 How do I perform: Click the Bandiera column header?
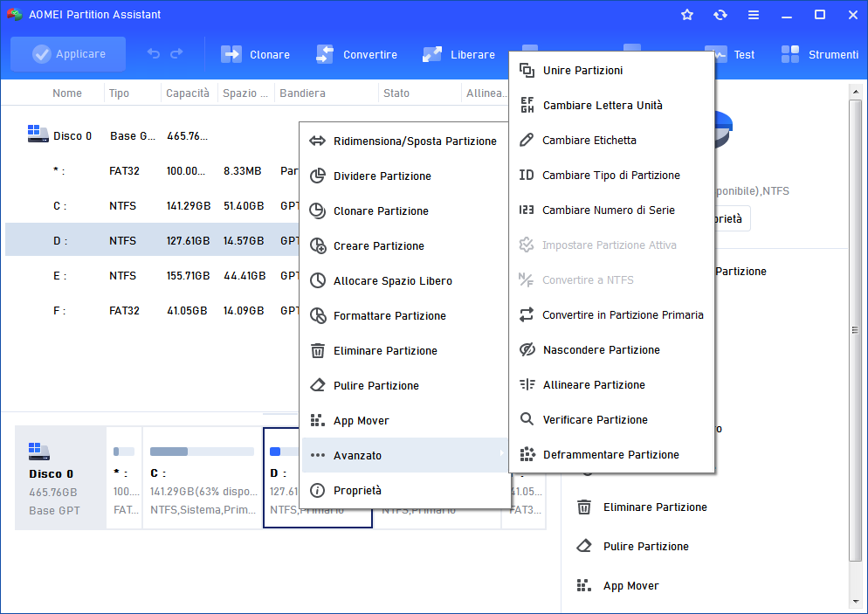click(x=302, y=93)
